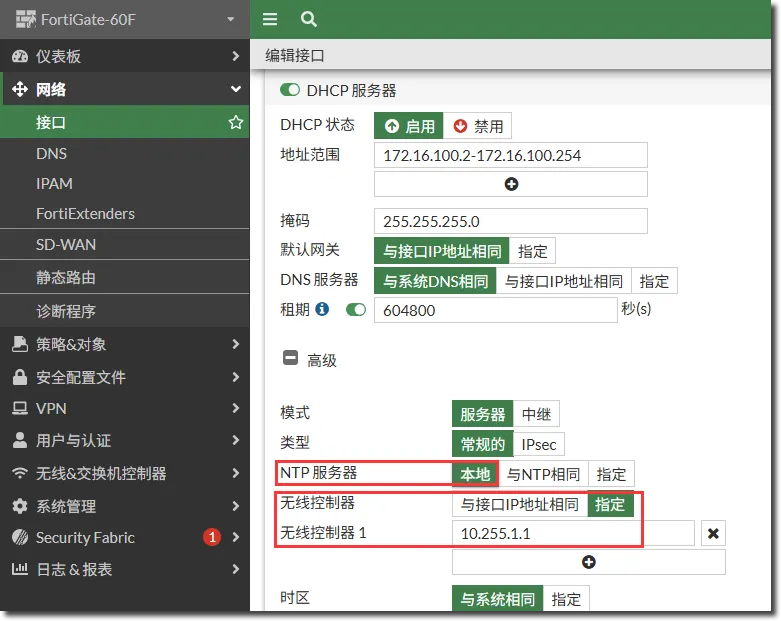Click plus icon to add wireless controller
The width and height of the screenshot is (781, 621).
[588, 562]
